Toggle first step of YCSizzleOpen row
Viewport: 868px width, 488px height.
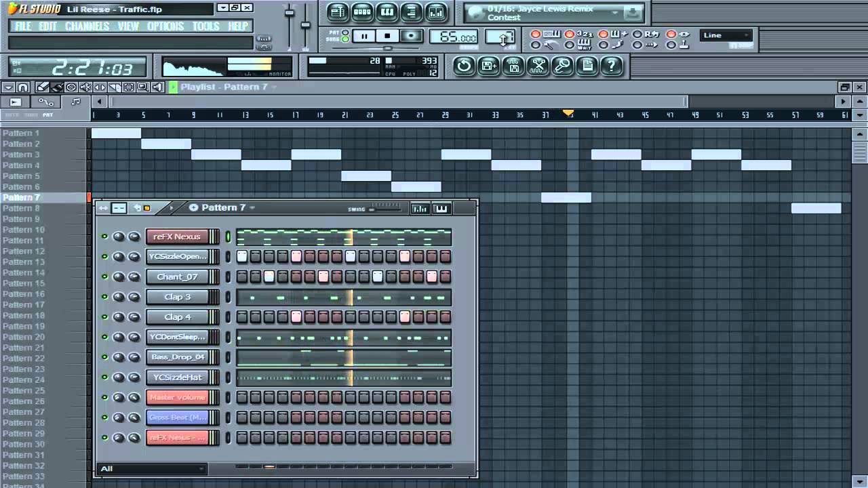[x=242, y=257]
